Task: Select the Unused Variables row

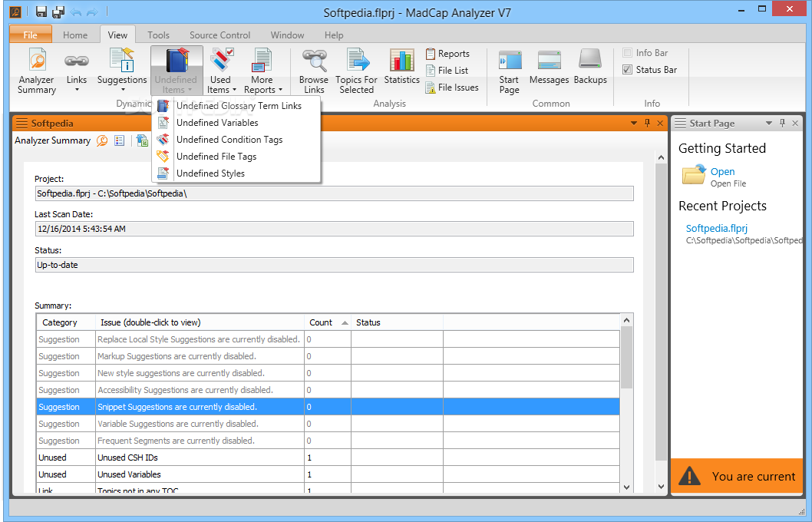Action: point(328,474)
